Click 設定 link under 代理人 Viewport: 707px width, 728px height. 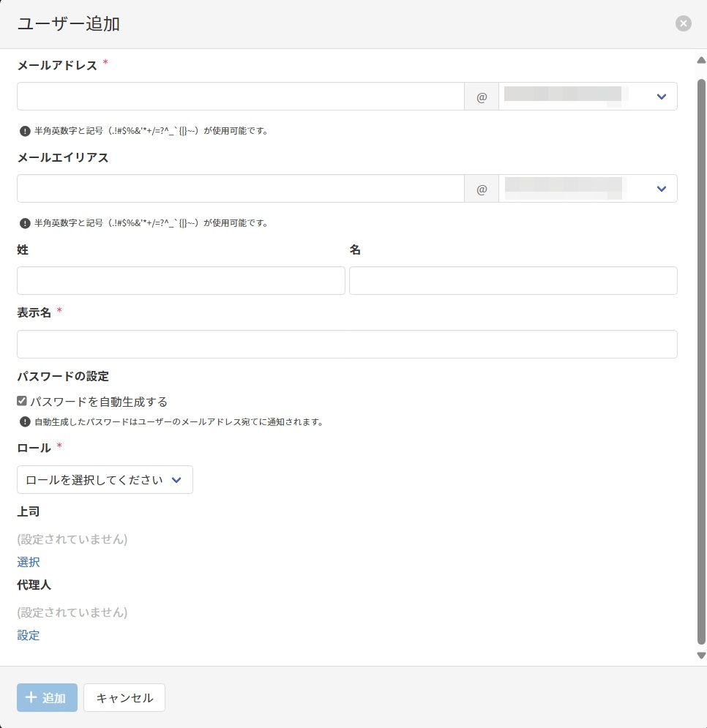pos(29,635)
